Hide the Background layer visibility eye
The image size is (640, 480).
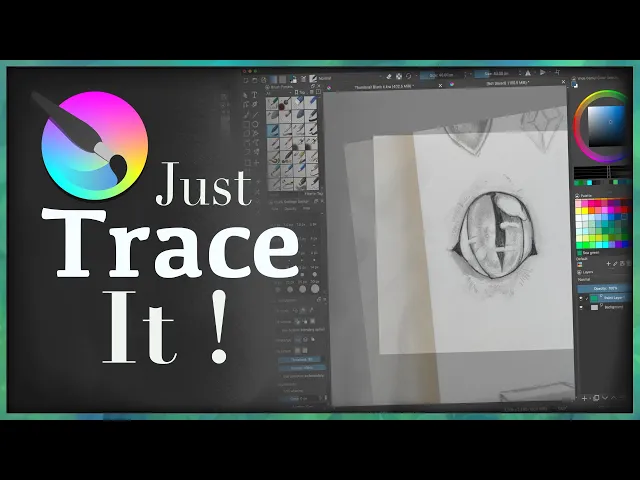[x=581, y=307]
